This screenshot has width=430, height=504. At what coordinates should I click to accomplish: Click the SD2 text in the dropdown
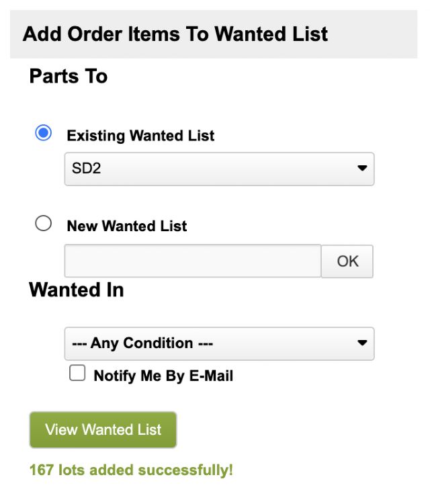pyautogui.click(x=87, y=169)
